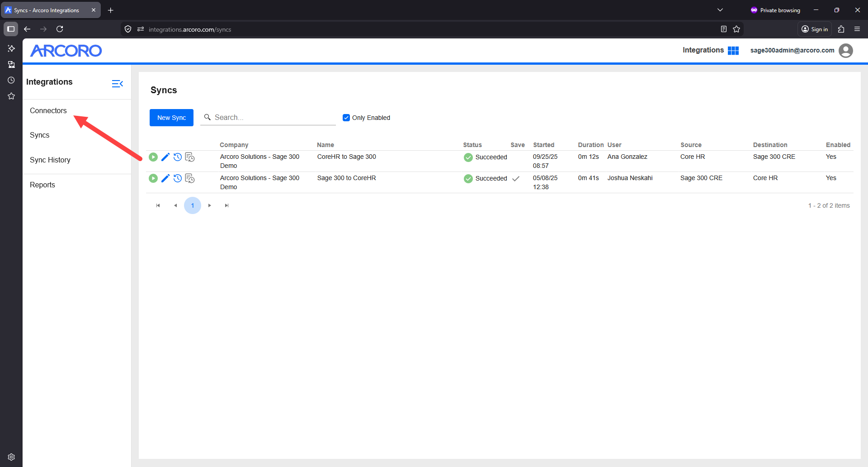Viewport: 868px width, 467px height.
Task: Open schedule icon for CoreHR to Sage 300
Action: [x=190, y=157]
